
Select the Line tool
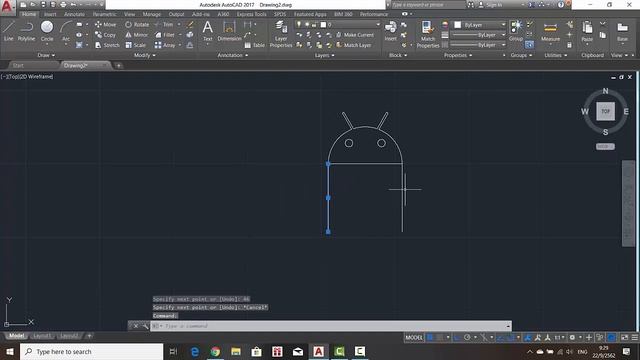click(9, 31)
